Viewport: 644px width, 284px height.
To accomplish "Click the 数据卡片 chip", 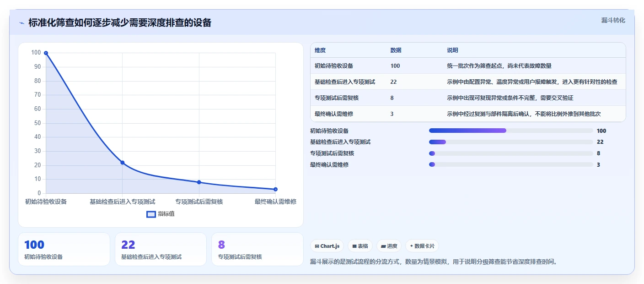I will point(422,246).
